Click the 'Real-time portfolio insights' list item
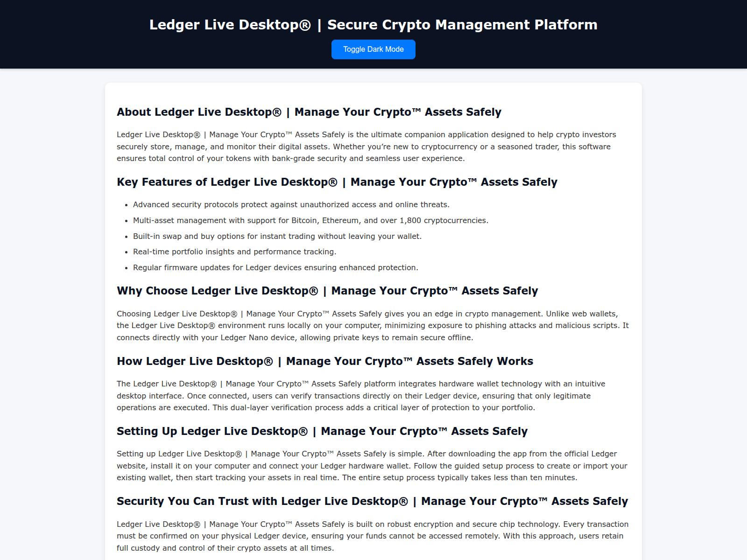 (x=234, y=252)
